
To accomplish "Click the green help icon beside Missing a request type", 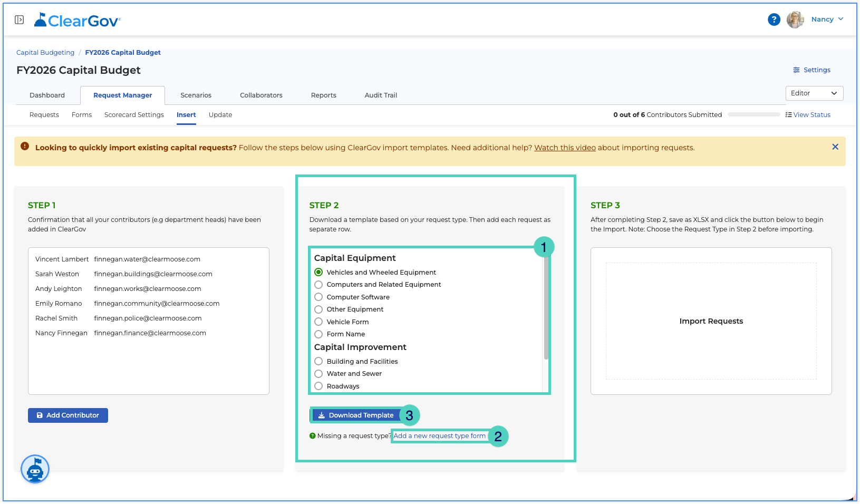I will [x=312, y=436].
